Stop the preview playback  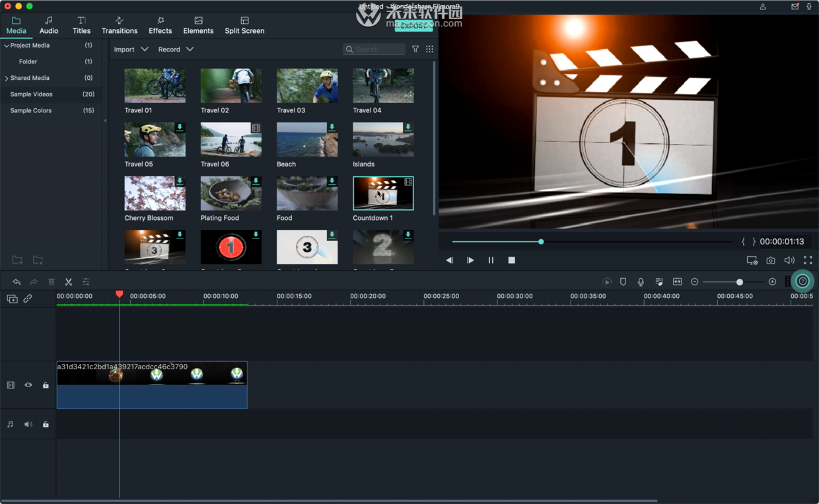click(x=511, y=260)
